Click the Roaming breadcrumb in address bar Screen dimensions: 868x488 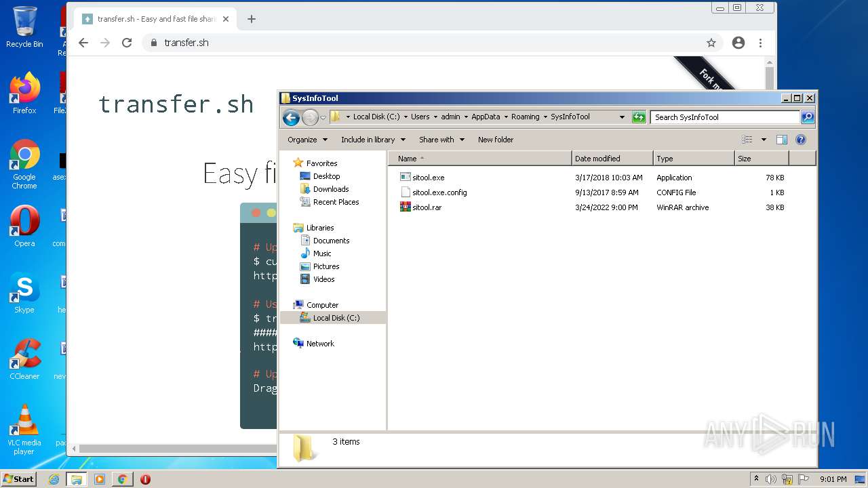pos(525,117)
